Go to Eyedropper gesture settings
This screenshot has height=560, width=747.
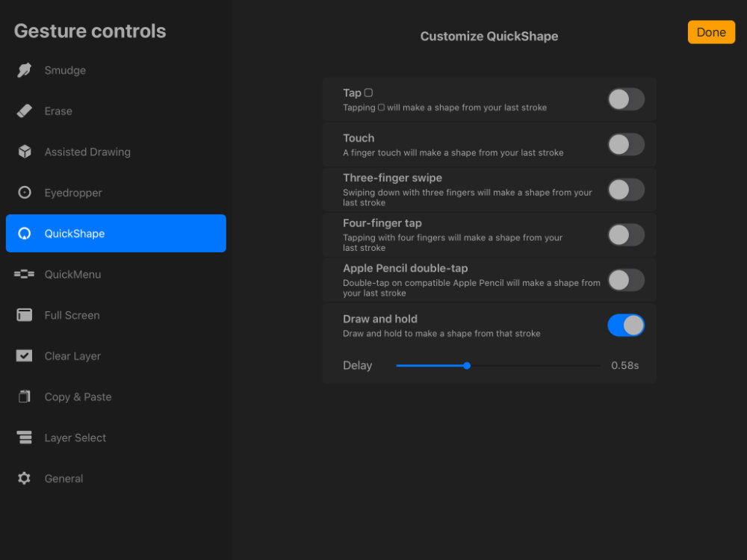pos(116,193)
